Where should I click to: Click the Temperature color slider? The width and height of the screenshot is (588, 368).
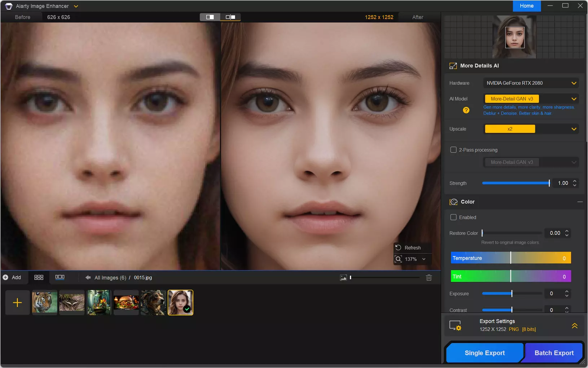(x=510, y=258)
